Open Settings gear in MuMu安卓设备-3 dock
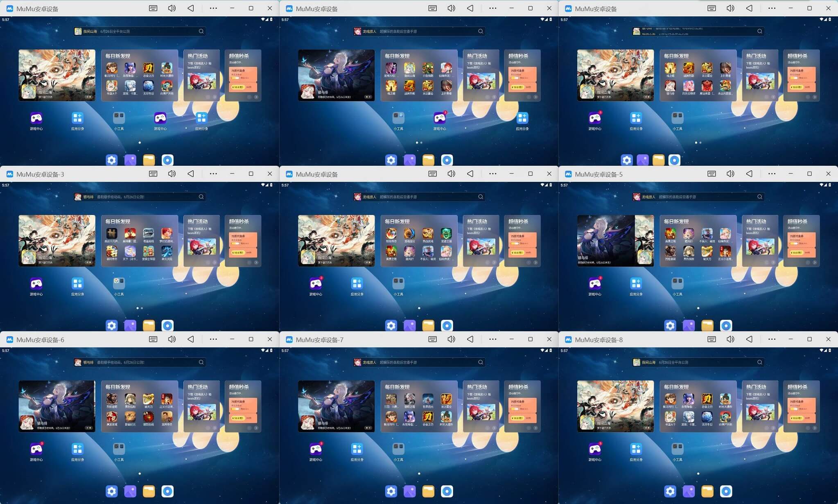Viewport: 838px width, 504px height. (112, 325)
